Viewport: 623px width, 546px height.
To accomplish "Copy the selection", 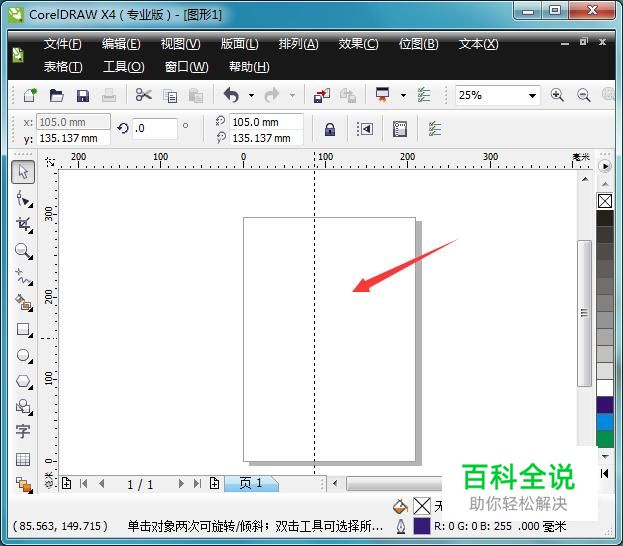I will coord(170,96).
